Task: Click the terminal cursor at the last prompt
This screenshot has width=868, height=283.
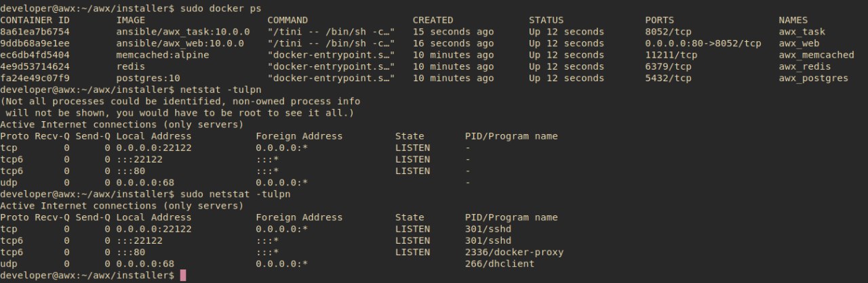Action: [x=183, y=276]
